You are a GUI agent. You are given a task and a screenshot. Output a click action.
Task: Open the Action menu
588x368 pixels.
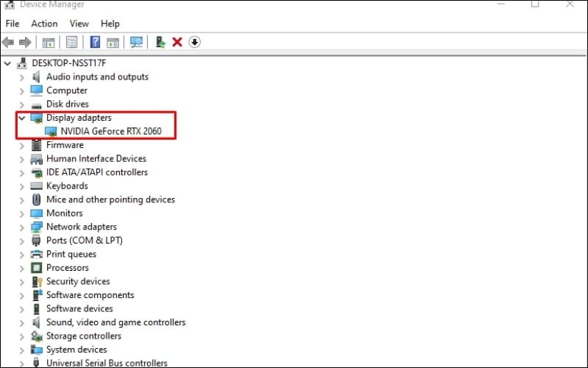44,24
